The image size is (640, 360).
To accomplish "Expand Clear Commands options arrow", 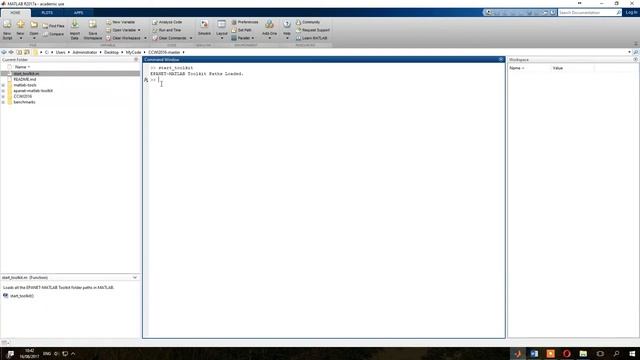I will click(191, 38).
